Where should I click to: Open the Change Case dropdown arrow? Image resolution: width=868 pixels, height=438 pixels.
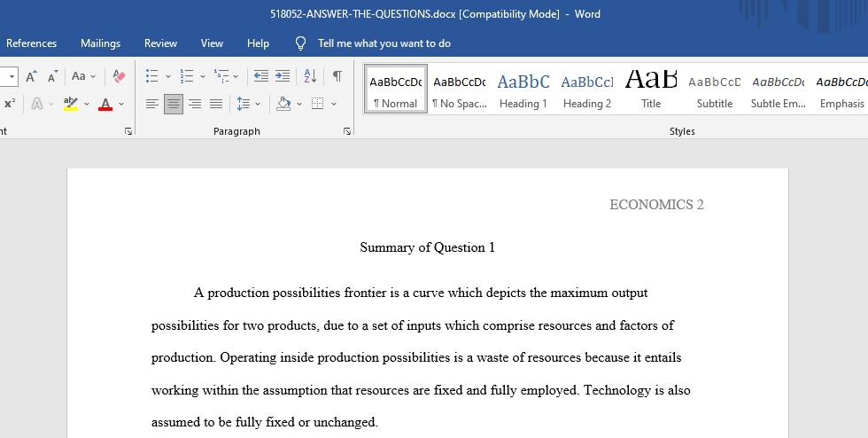pyautogui.click(x=93, y=76)
